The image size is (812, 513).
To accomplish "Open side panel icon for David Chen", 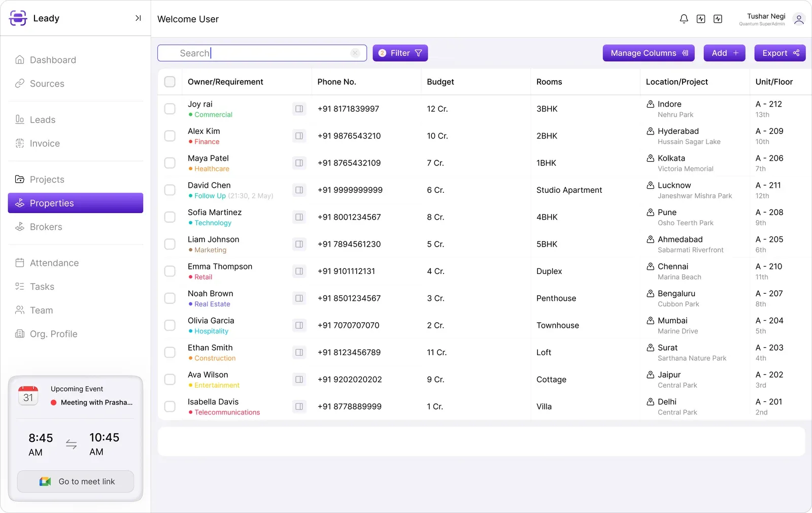I will click(x=299, y=190).
